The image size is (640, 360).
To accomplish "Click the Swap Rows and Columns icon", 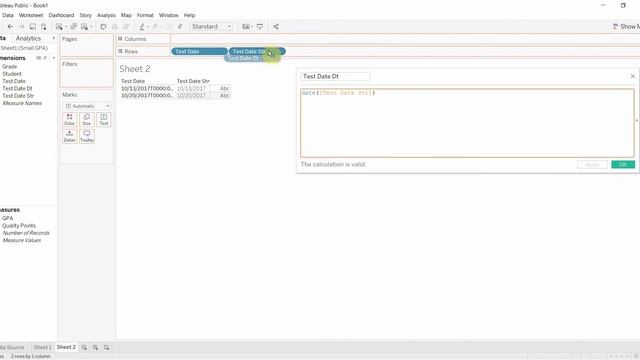I will pos(103,27).
